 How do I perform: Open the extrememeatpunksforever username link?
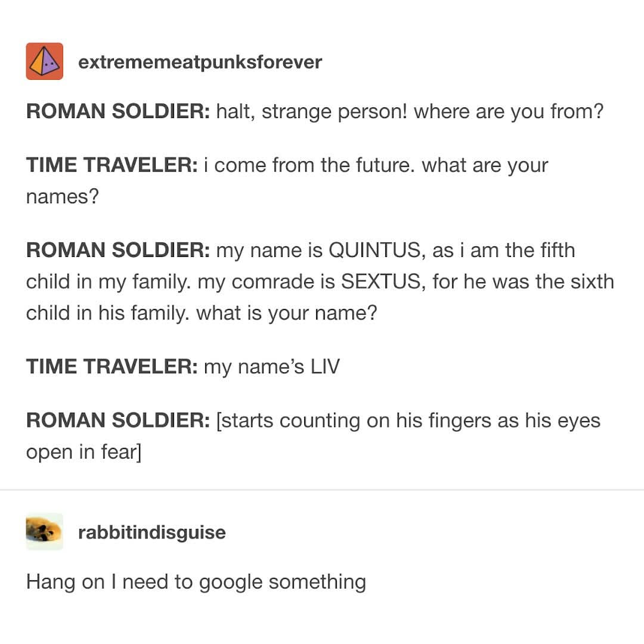tap(200, 62)
